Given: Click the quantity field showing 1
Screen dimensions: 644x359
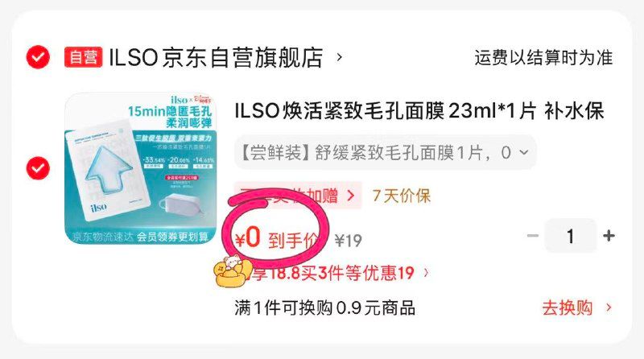Looking at the screenshot, I should click(570, 236).
